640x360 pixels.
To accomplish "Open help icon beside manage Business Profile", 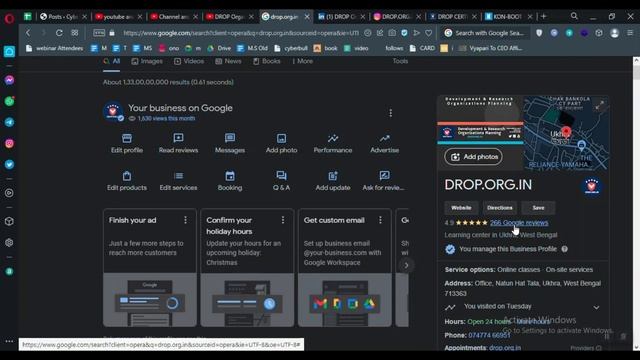I will pyautogui.click(x=564, y=249).
